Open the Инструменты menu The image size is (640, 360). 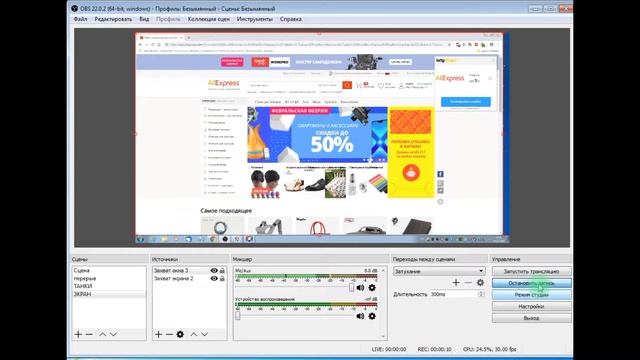[x=255, y=19]
